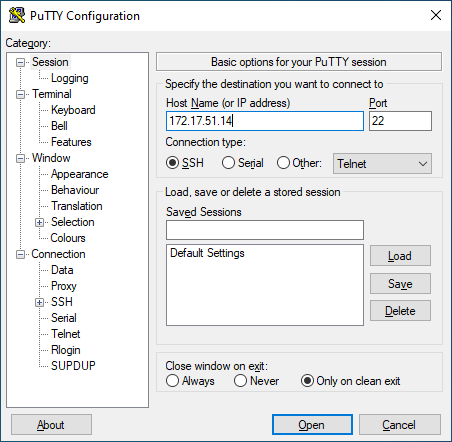Select the Serial connection type radio
This screenshot has width=452, height=442.
(228, 163)
